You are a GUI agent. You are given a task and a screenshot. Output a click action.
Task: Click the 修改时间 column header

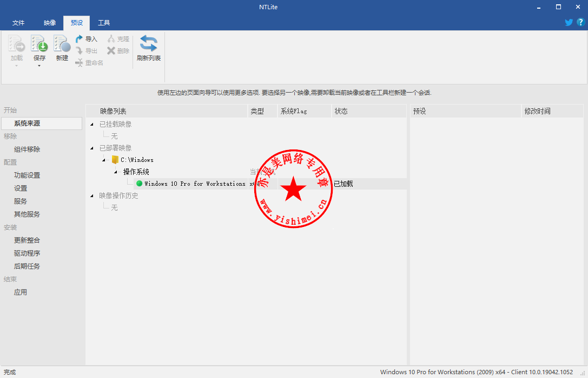coord(552,111)
